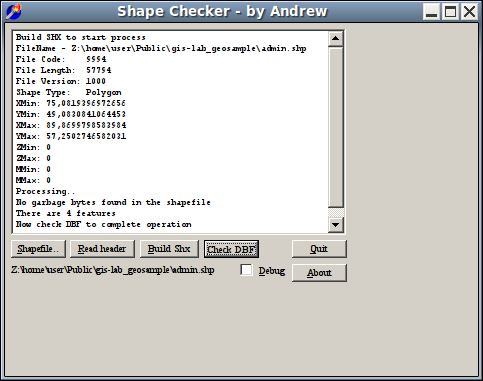Viewport: 483px width, 381px height.
Task: Minimize the Shape Checker window
Action: pos(431,12)
